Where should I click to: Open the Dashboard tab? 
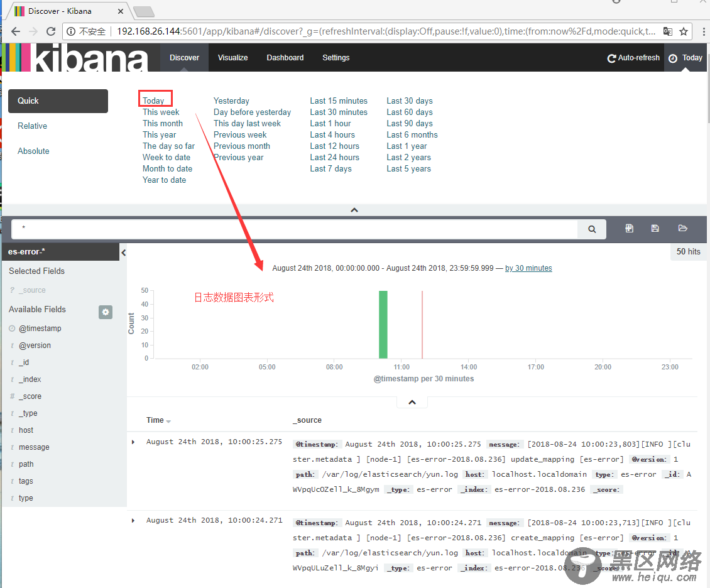[x=285, y=58]
